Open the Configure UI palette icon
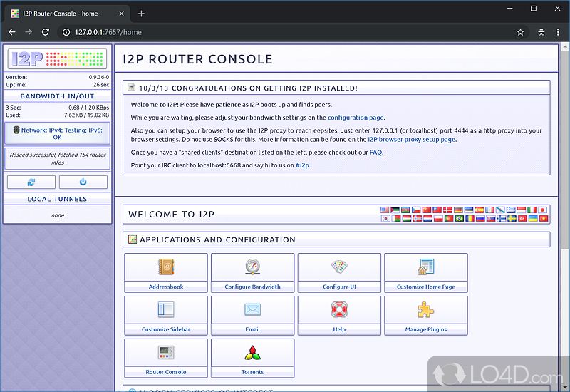This screenshot has width=570, height=392. click(x=339, y=267)
